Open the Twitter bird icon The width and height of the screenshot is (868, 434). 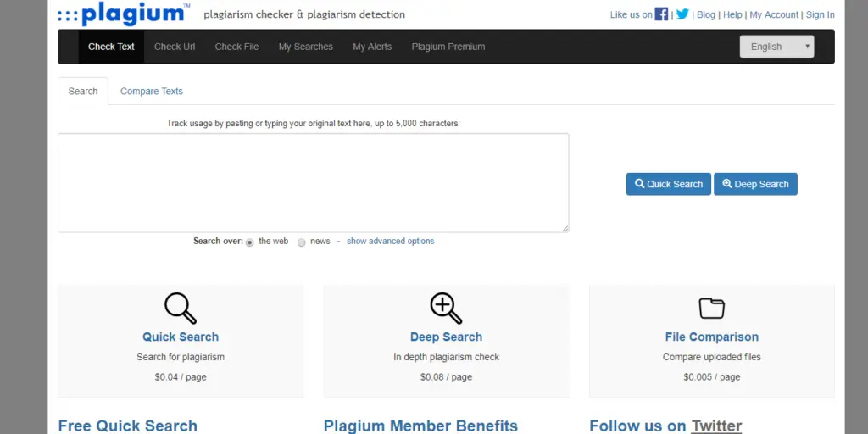[682, 14]
